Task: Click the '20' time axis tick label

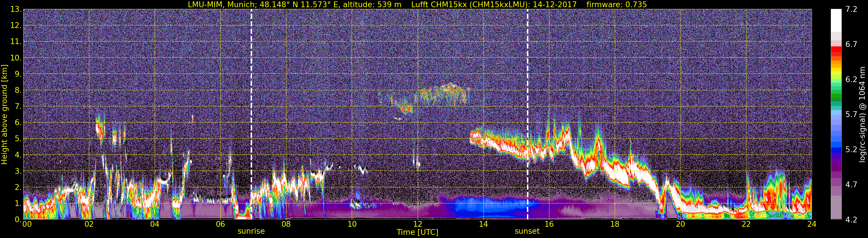Action: point(680,224)
